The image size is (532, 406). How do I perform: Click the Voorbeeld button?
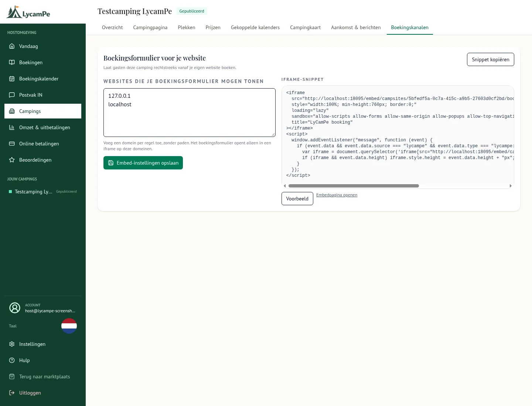click(x=297, y=199)
